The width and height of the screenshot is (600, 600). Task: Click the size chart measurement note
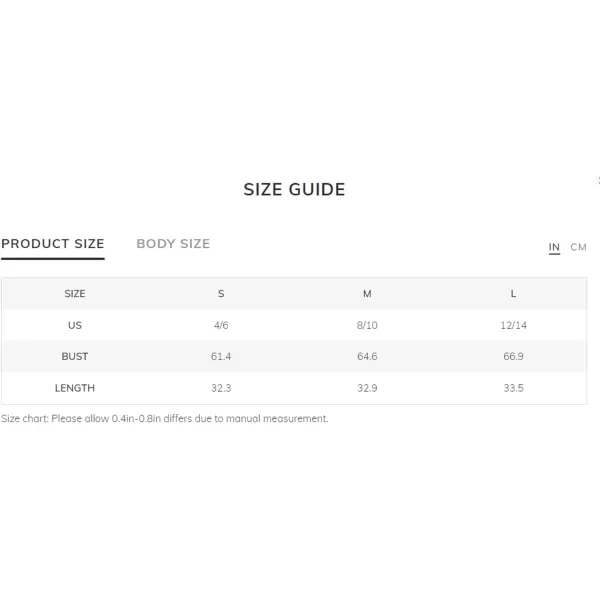point(165,419)
